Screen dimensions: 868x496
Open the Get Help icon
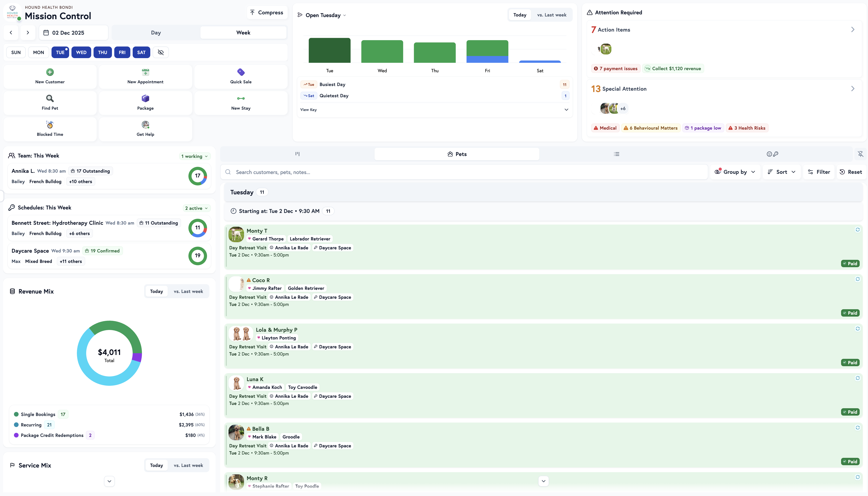tap(145, 125)
